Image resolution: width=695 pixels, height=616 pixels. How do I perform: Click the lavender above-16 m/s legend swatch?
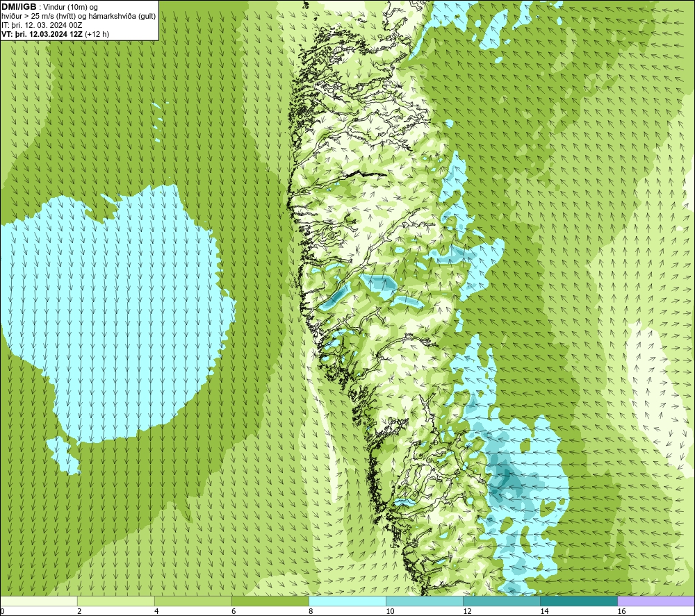click(656, 601)
